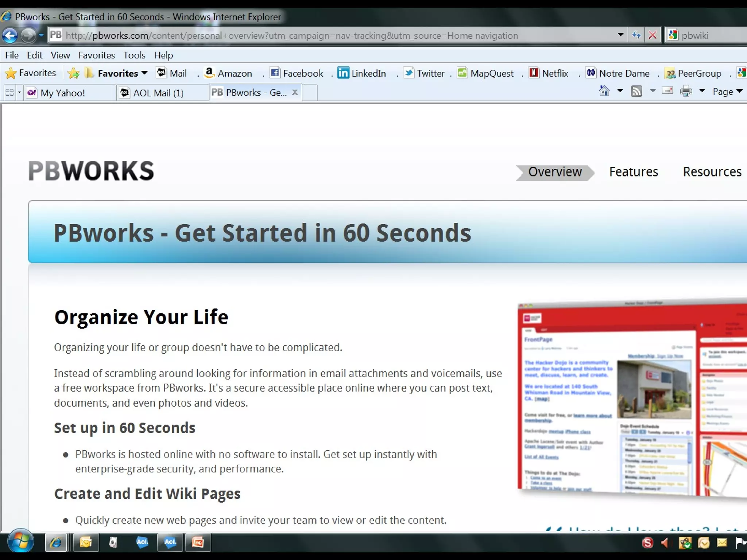The image size is (747, 560).
Task: Go to the Resources navigation link
Action: pyautogui.click(x=712, y=172)
